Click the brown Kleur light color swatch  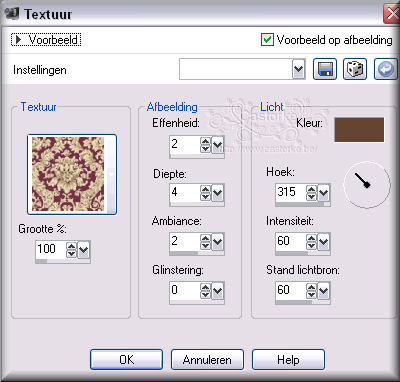click(x=359, y=130)
